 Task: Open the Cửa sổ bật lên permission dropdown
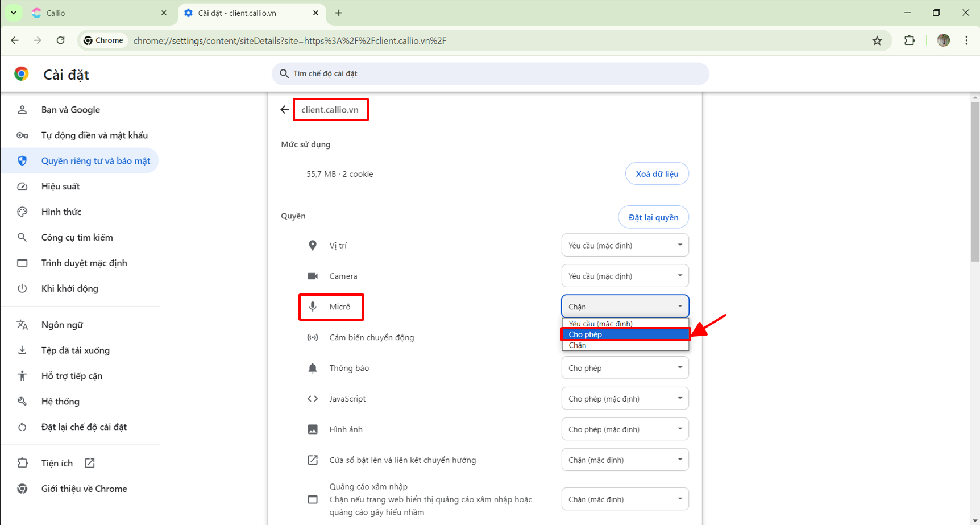(625, 460)
